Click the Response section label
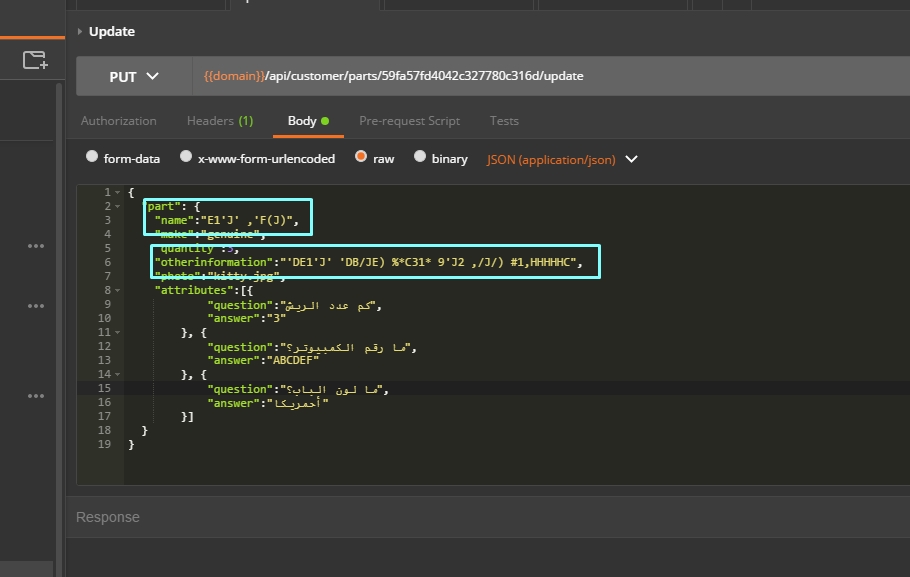Screen dimensions: 910x577 click(108, 517)
